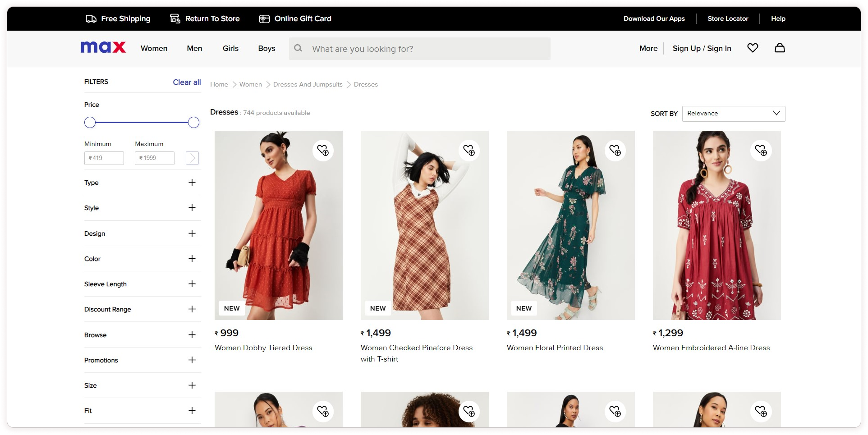Click the Online Gift Card icon
This screenshot has width=868, height=435.
[264, 18]
